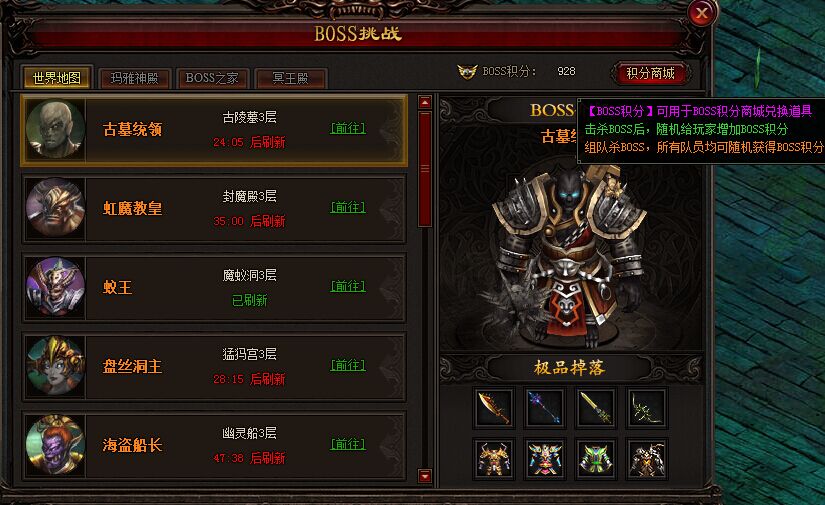825x505 pixels.
Task: Open the BOSS之家 tab
Action: 212,78
